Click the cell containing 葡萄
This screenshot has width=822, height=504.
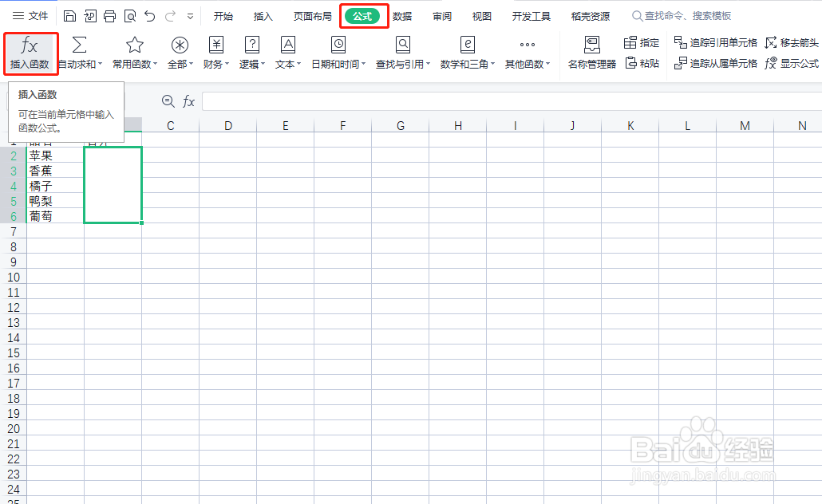[55, 216]
